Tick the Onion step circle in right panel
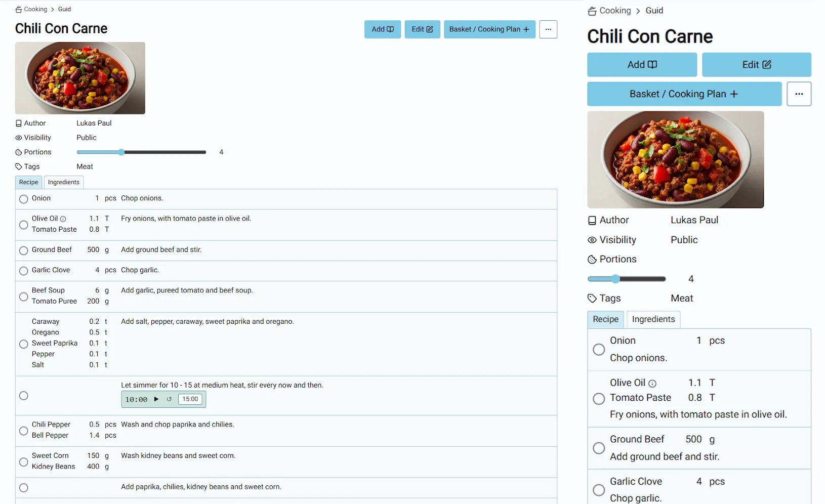The height and width of the screenshot is (504, 825). click(599, 350)
